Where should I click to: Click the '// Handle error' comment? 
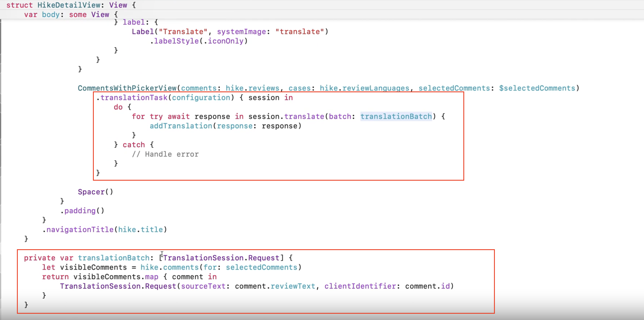click(165, 154)
